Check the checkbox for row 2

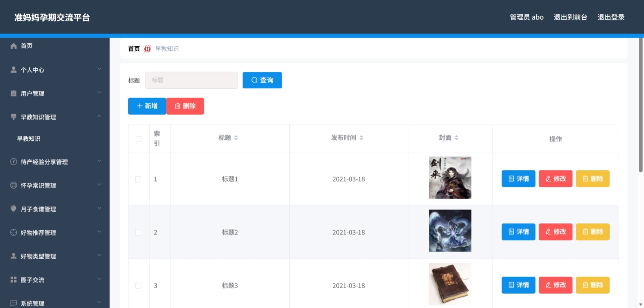click(x=138, y=232)
